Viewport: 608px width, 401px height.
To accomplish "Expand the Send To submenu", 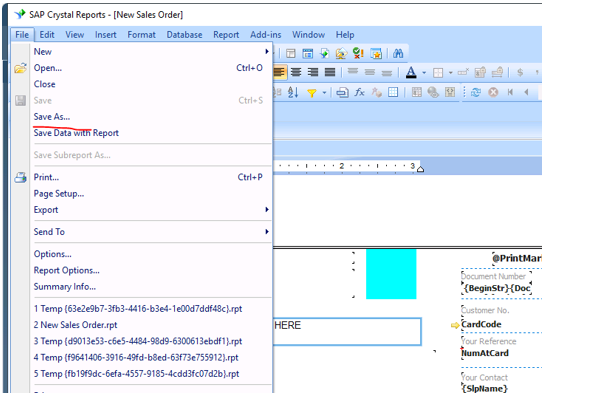I will (x=267, y=232).
